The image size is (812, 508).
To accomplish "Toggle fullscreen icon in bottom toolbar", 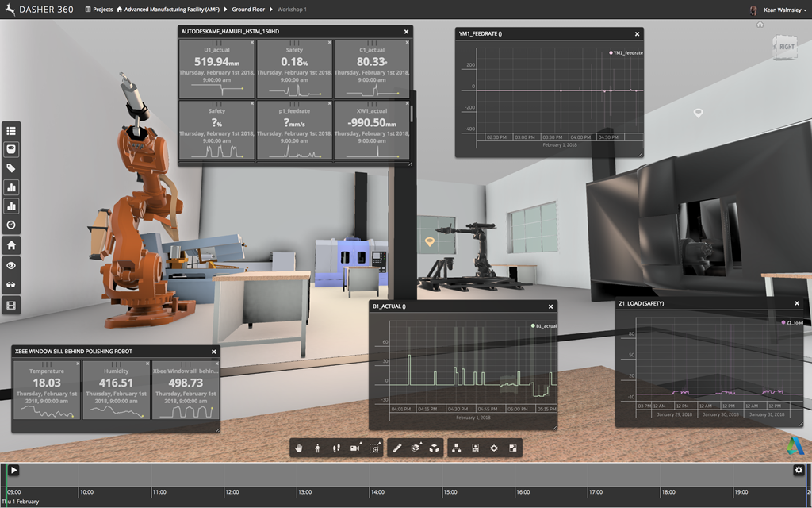I will [x=513, y=448].
